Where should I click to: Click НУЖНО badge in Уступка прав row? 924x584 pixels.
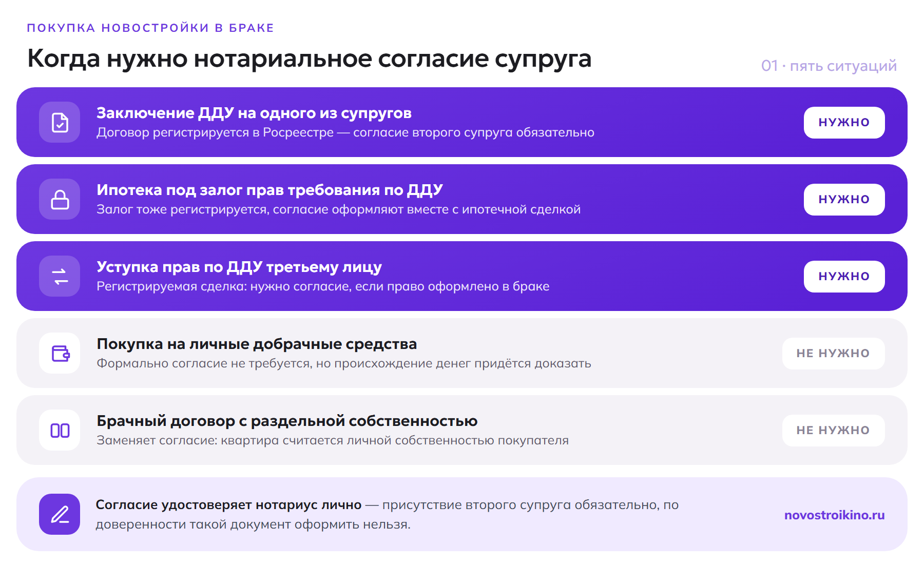[x=844, y=277]
